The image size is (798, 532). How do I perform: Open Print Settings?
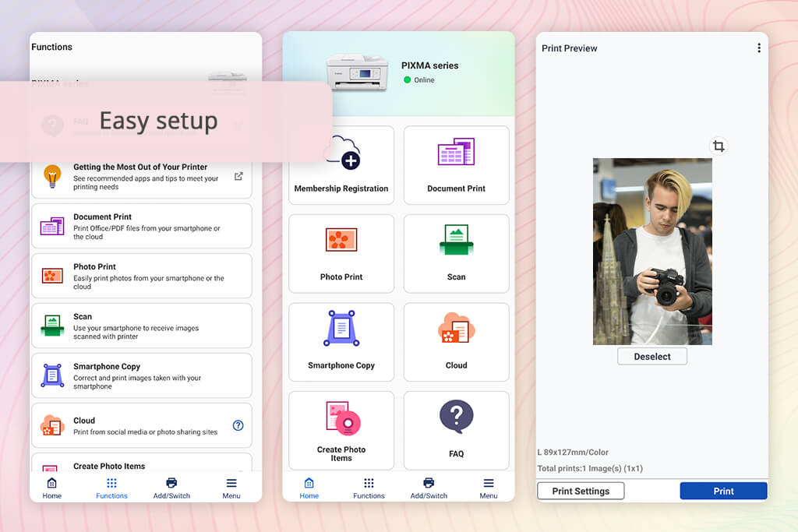point(581,491)
